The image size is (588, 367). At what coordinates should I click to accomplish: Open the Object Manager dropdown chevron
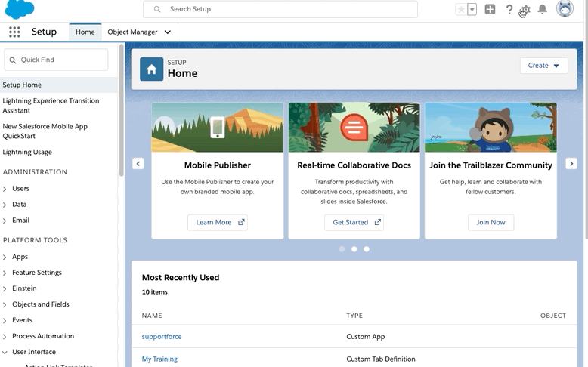168,32
